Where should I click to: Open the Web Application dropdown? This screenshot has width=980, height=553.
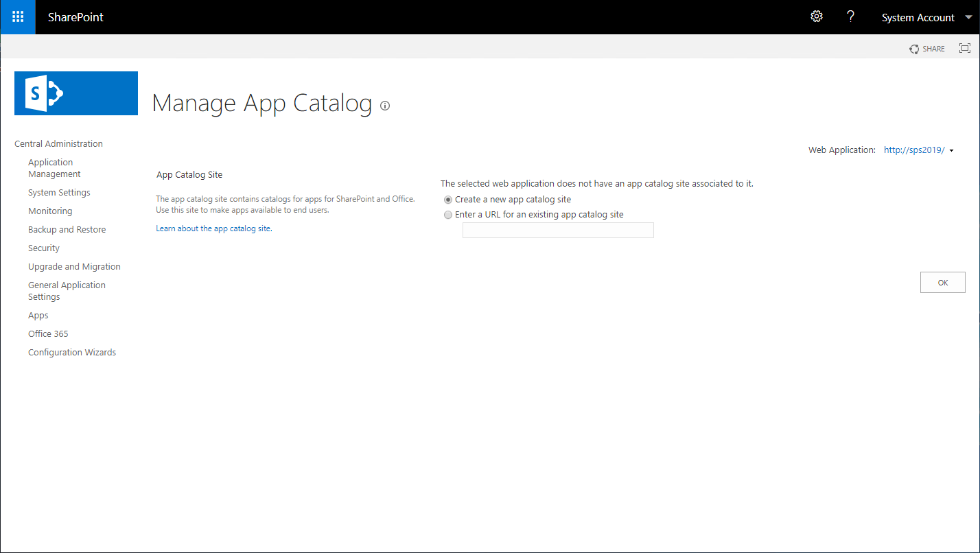913,150
